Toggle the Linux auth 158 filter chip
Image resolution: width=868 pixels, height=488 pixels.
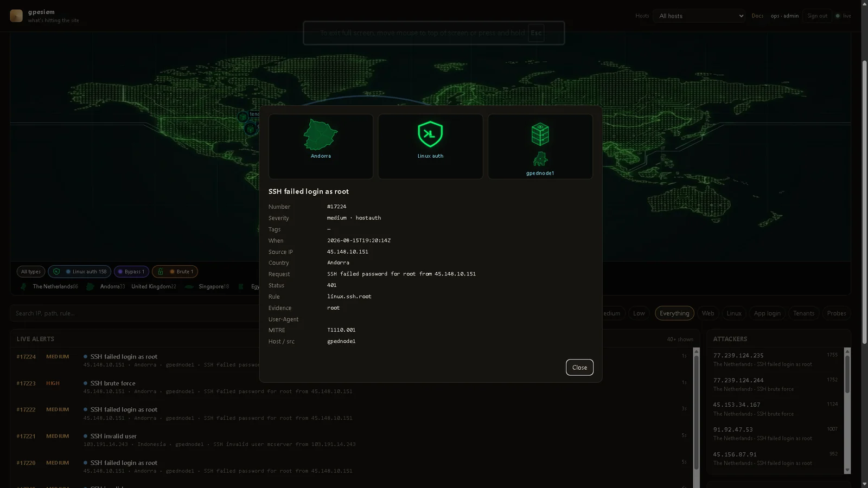pyautogui.click(x=80, y=272)
